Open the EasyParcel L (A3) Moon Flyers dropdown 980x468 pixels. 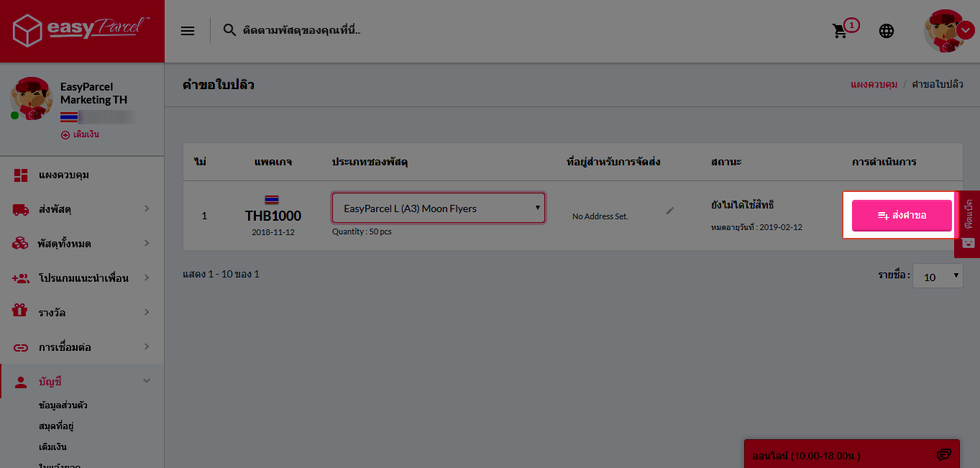point(439,208)
